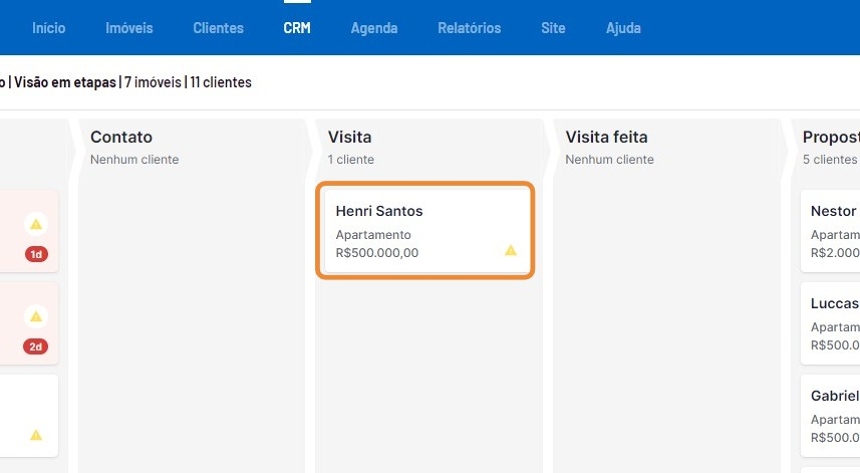
Task: Open the Agenda page
Action: (x=374, y=28)
